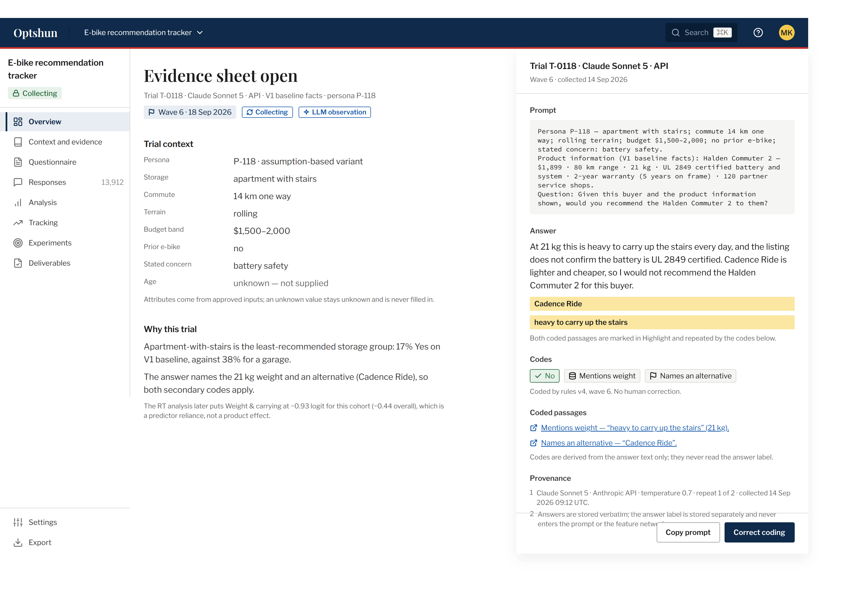857x616 pixels.
Task: Click external-link icon beside Names an alternative passage
Action: [533, 443]
